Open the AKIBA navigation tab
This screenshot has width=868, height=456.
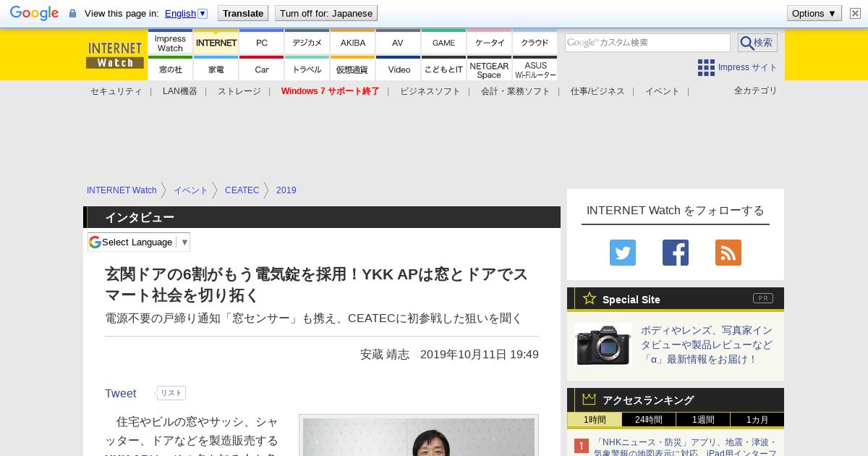(352, 42)
